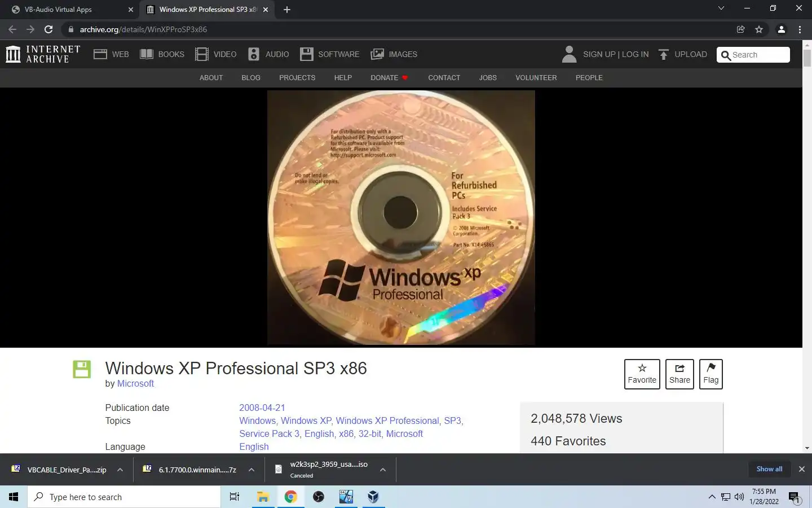This screenshot has width=812, height=508.
Task: Close the VB-Audio Virtual Apps tab
Action: point(130,10)
